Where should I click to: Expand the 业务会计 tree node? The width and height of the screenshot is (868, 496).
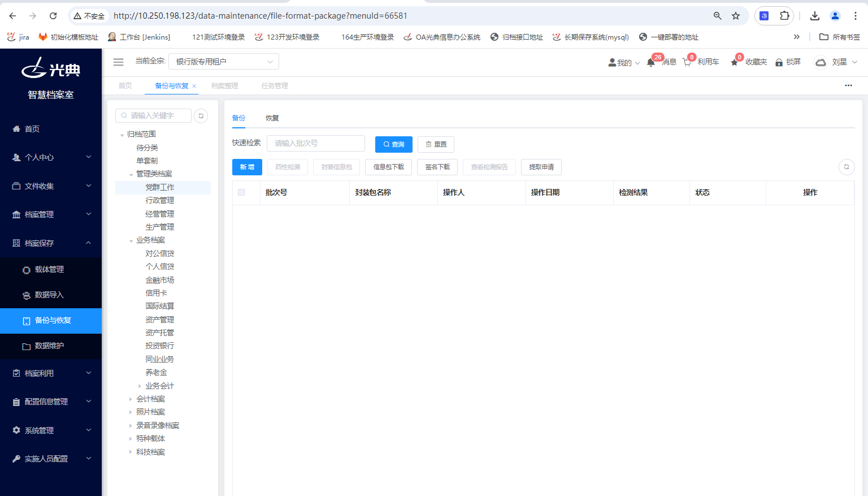point(140,386)
